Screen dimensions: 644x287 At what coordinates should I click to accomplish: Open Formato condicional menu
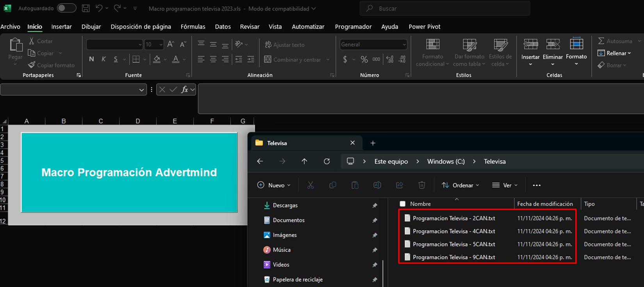click(x=432, y=53)
